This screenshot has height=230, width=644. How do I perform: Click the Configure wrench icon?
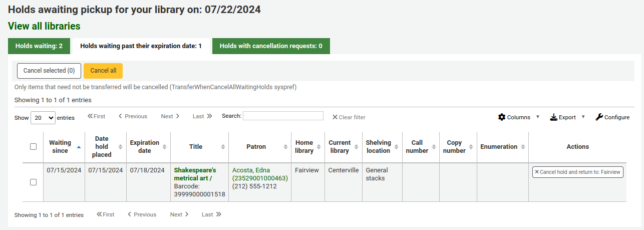point(599,117)
